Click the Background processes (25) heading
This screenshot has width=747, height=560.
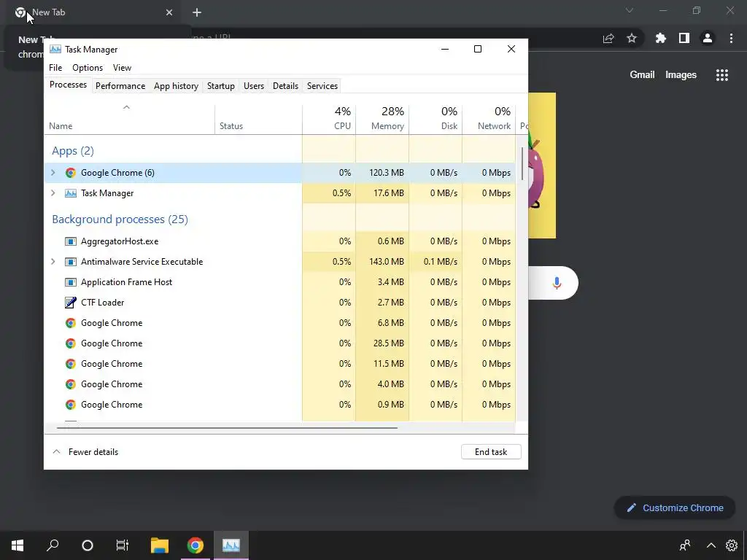click(x=120, y=219)
